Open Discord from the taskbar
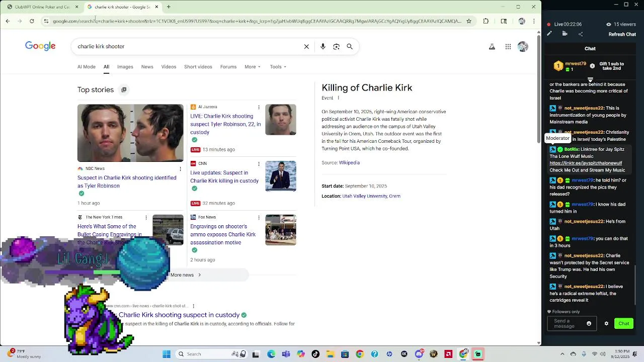The height and width of the screenshot is (362, 644). coord(419,354)
